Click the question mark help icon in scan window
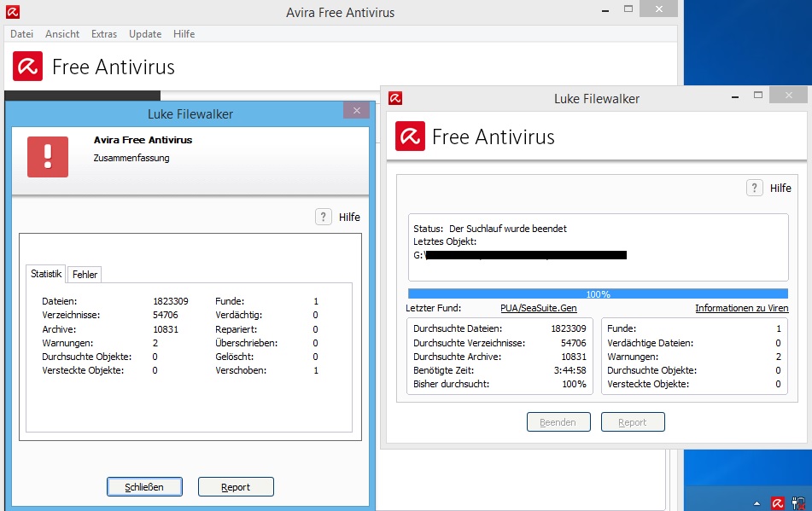 point(755,188)
